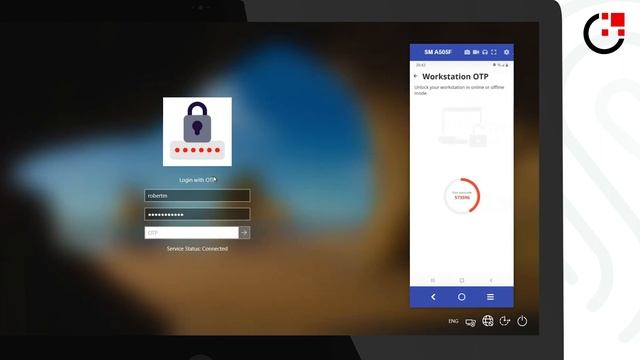Tap the phone's inner home square key
640x360 pixels.
462,280
